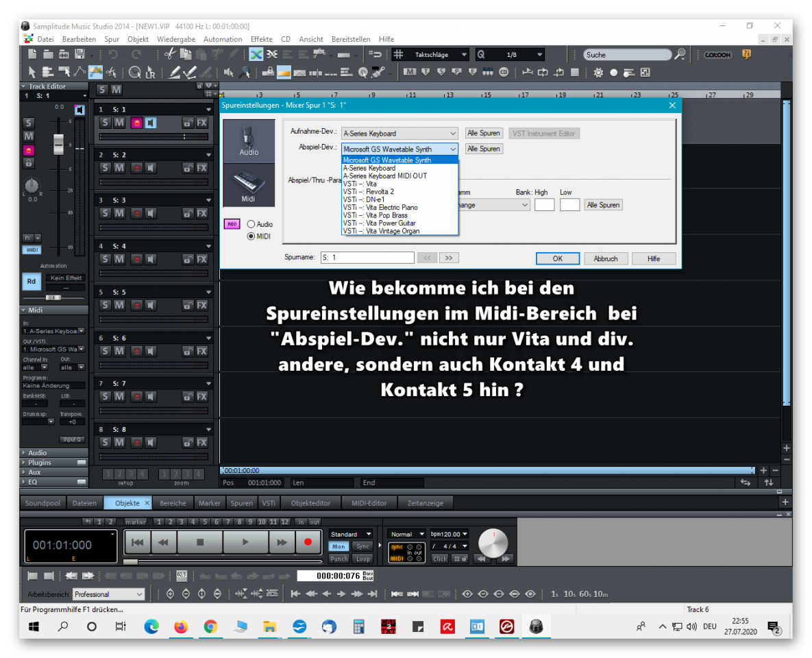812x658 pixels.
Task: Open the Aufnahme-Dev. dropdown
Action: (x=399, y=134)
